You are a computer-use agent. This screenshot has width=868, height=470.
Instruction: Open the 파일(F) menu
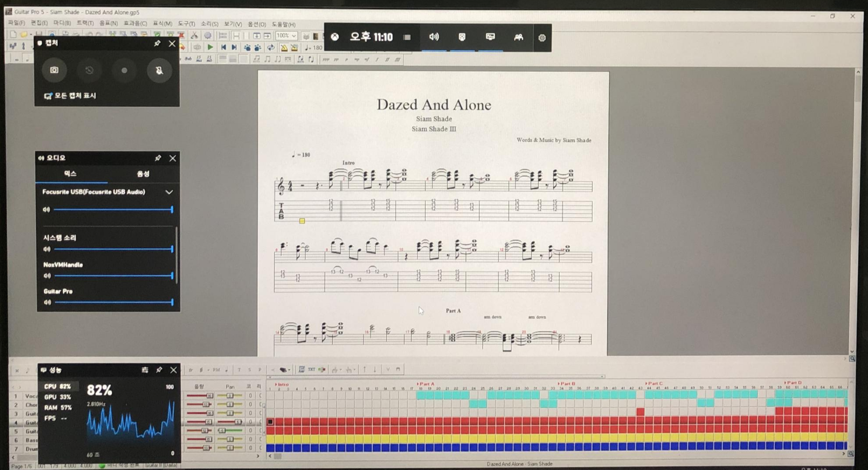pos(17,23)
